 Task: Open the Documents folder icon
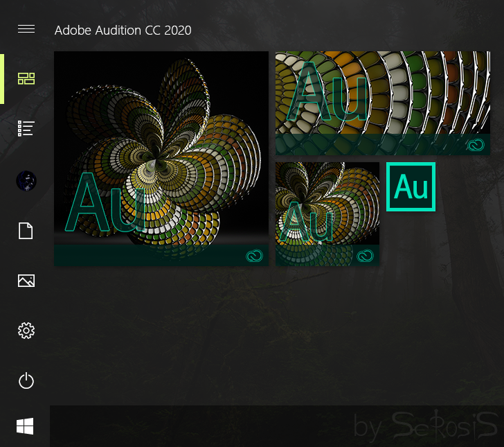pos(26,231)
